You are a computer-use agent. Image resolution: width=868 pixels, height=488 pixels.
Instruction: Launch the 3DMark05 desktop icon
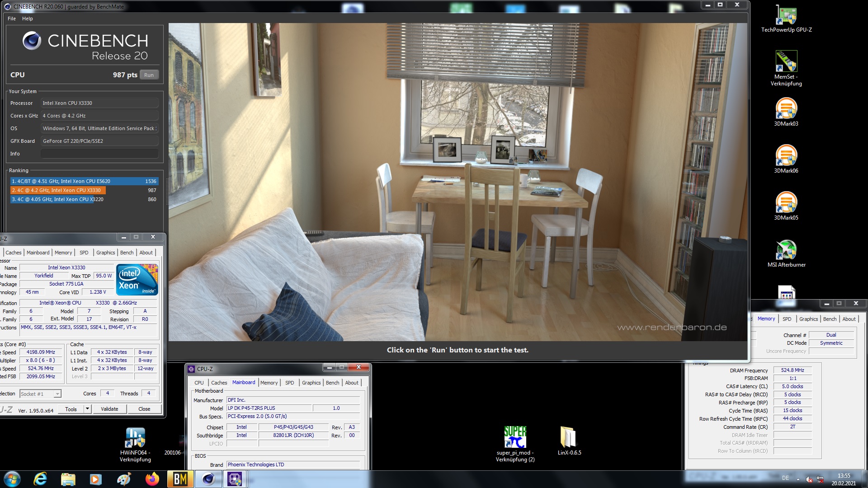tap(786, 206)
